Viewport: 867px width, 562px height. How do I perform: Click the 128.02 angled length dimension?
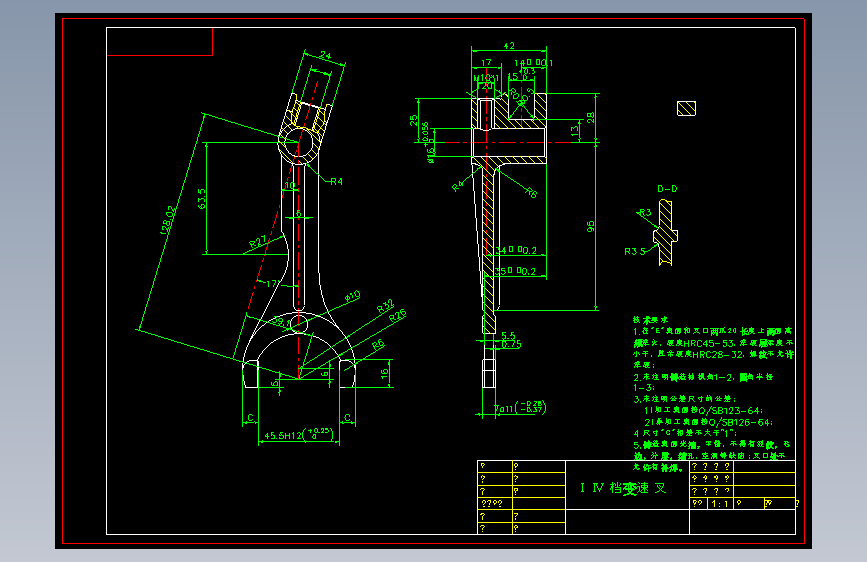pos(169,220)
